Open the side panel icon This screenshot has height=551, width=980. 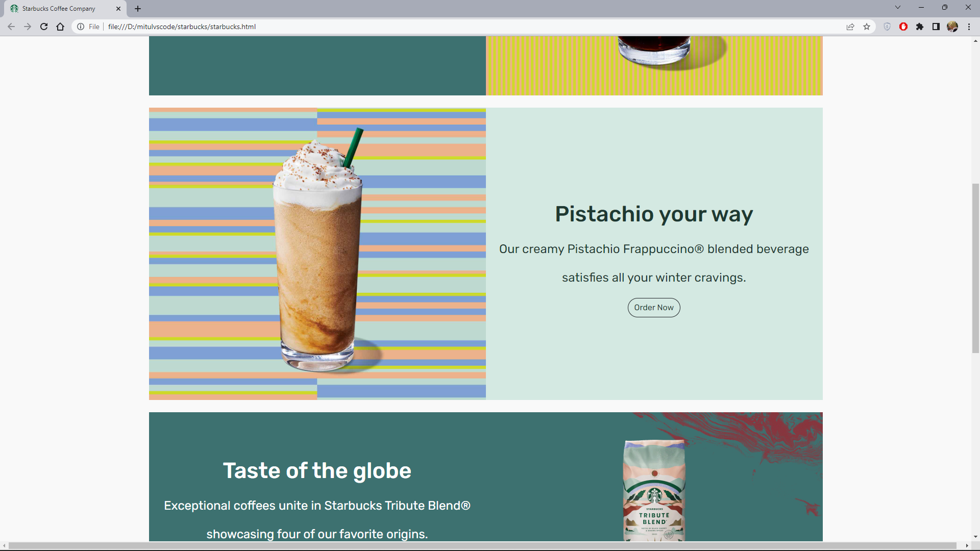937,27
